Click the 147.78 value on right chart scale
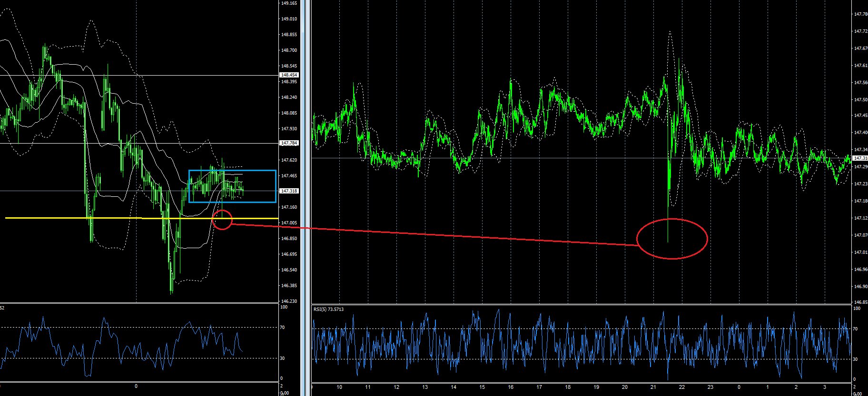Screen dimensions: 868x396 (x=861, y=14)
